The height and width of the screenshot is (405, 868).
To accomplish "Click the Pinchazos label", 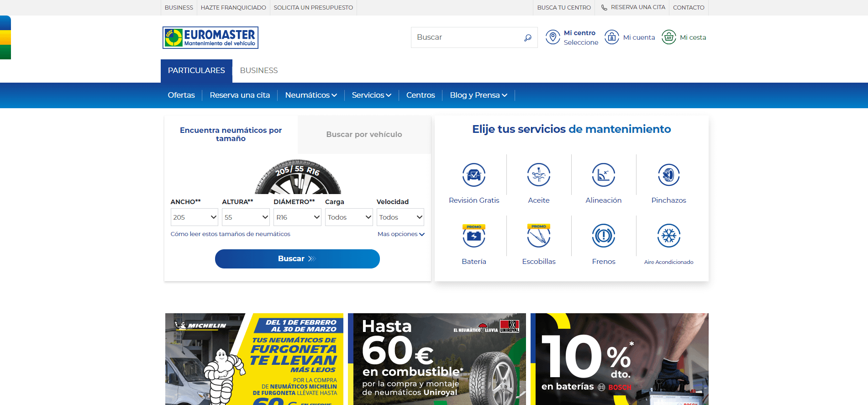I will click(x=669, y=200).
